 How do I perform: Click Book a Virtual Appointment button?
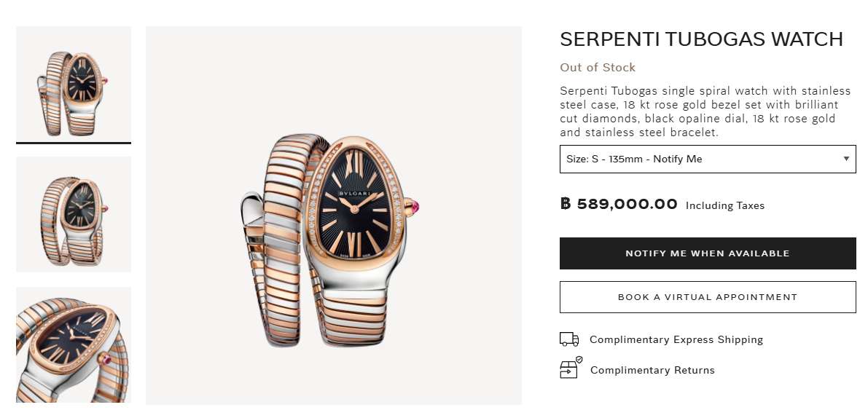tap(707, 297)
